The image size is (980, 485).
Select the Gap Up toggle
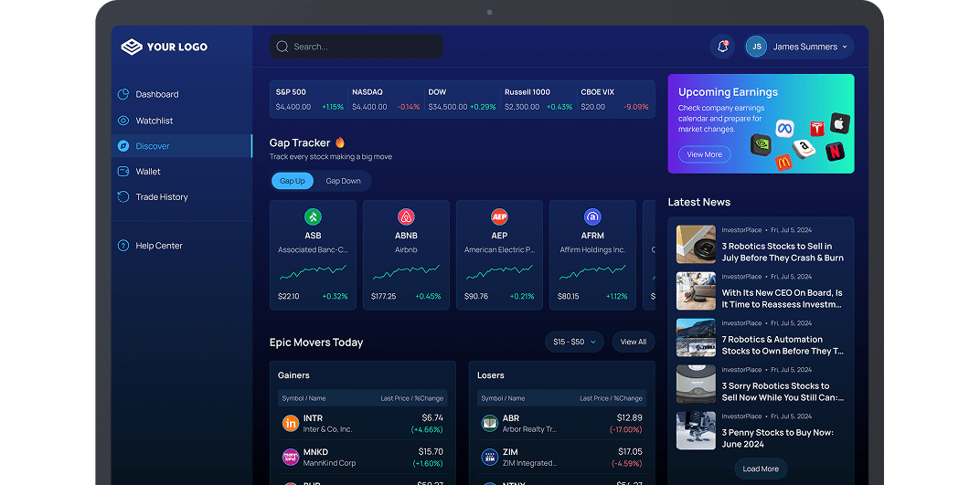pos(293,181)
